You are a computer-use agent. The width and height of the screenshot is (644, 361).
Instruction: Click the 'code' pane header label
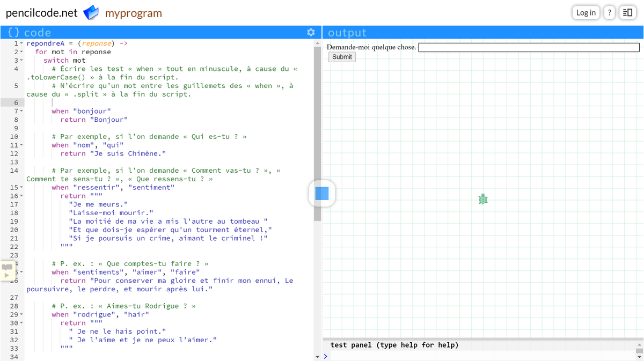pyautogui.click(x=38, y=33)
